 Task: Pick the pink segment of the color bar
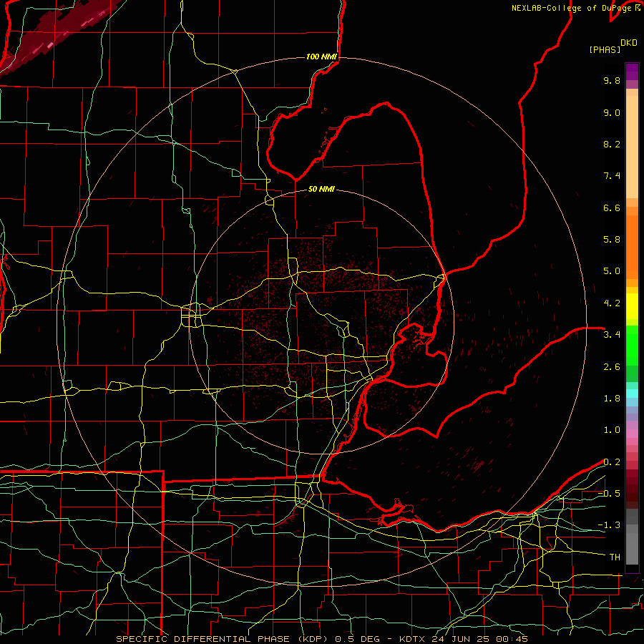click(632, 434)
